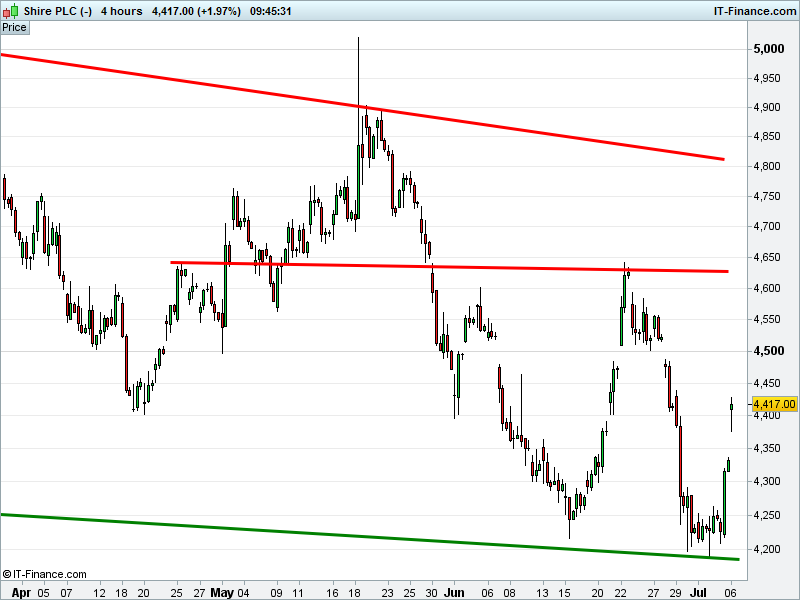800x600 pixels.
Task: Click the Jul month label on time axis
Action: click(698, 593)
